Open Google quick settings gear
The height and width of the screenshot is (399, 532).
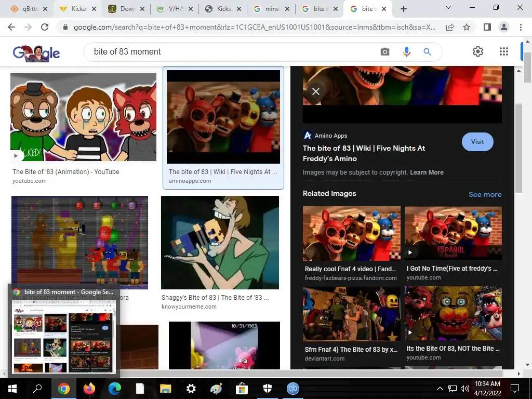point(478,51)
